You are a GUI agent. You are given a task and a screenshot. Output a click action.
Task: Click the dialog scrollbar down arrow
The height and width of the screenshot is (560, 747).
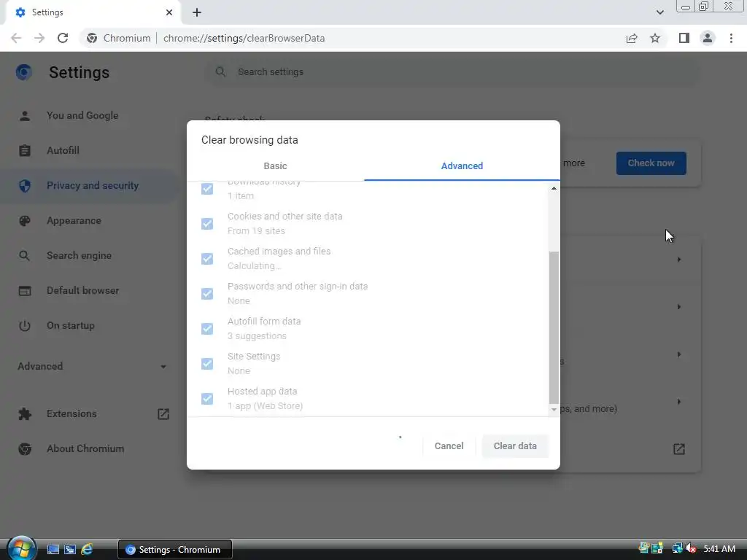point(554,410)
